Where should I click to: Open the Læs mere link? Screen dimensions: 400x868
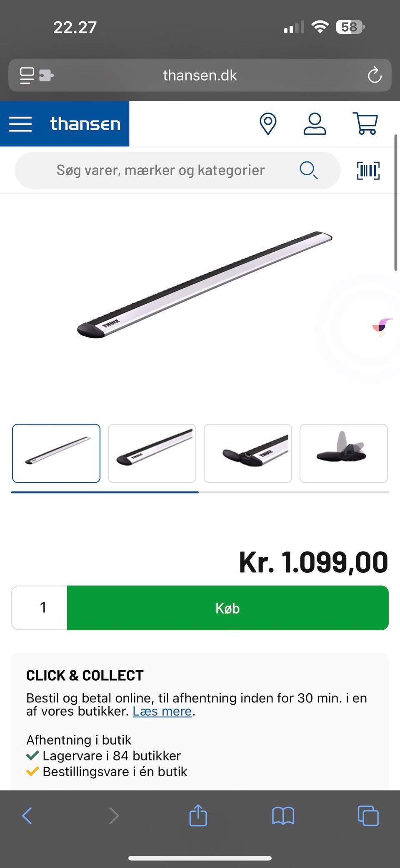pos(162,711)
